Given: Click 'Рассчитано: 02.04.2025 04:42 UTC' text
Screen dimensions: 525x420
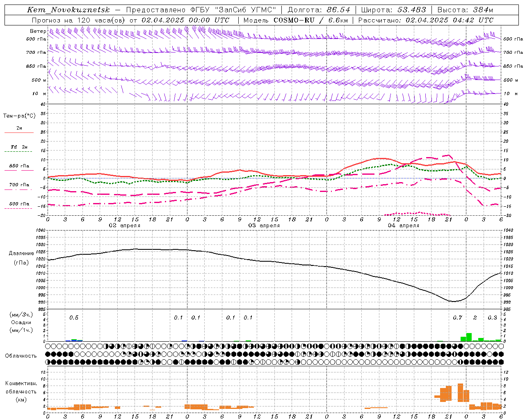Looking at the screenshot, I should coord(426,20).
